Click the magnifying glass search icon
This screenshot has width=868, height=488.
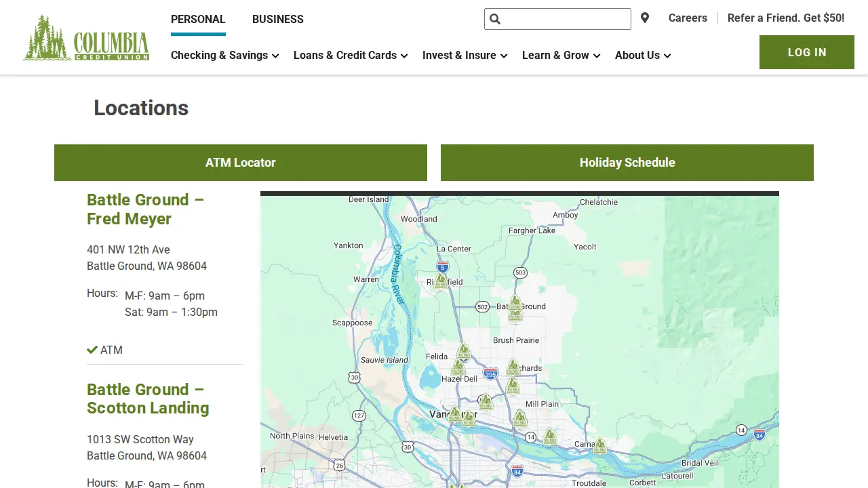click(x=495, y=19)
